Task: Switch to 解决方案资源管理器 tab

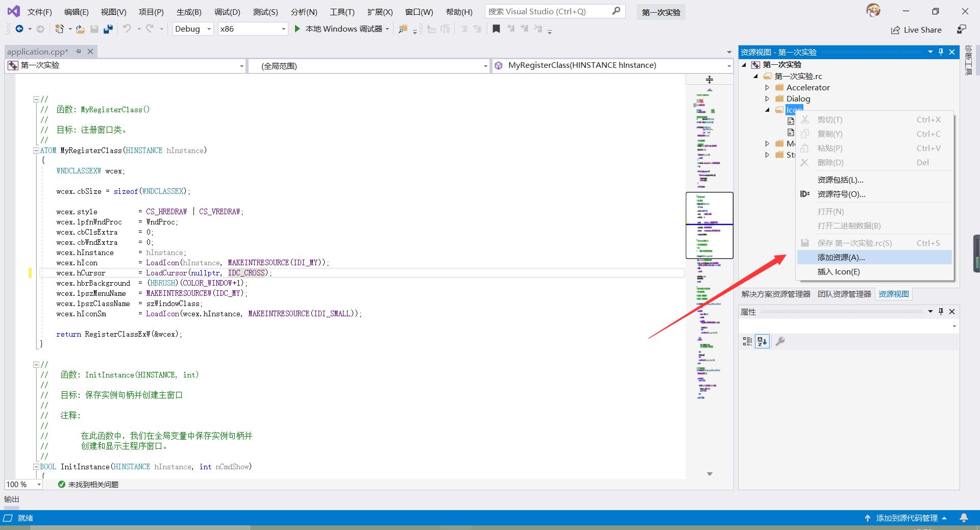Action: click(x=776, y=294)
